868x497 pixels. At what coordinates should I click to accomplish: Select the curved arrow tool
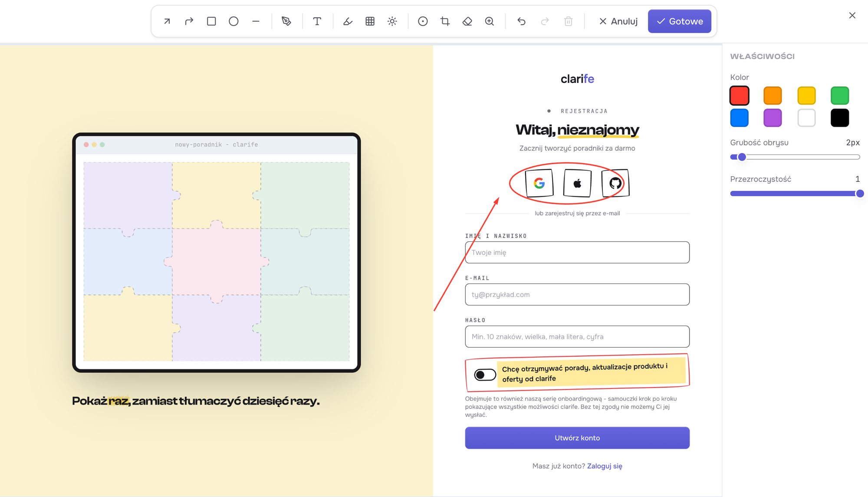point(189,21)
